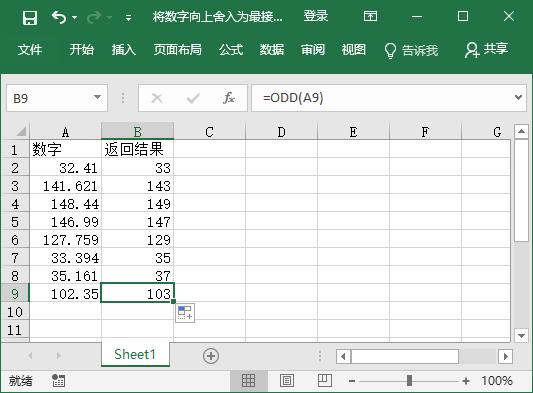Switch to the 开始 tab
Viewport: 533px width, 393px height.
82,50
